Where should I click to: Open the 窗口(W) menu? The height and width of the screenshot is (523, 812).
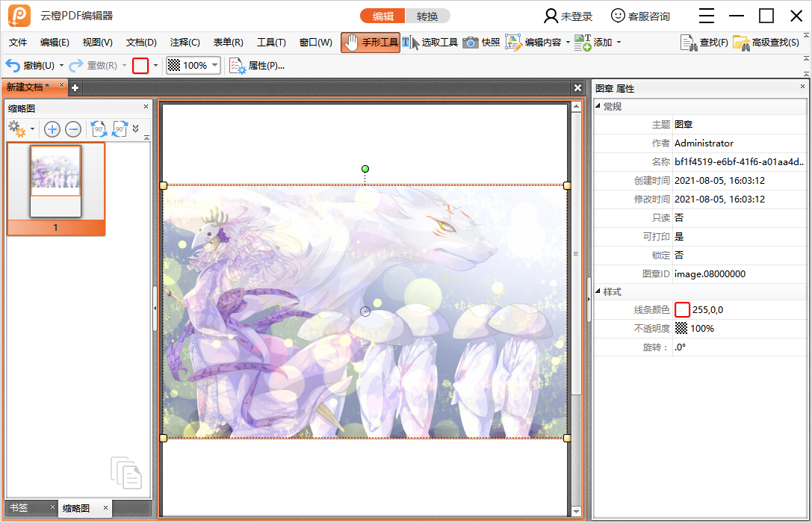(x=316, y=43)
